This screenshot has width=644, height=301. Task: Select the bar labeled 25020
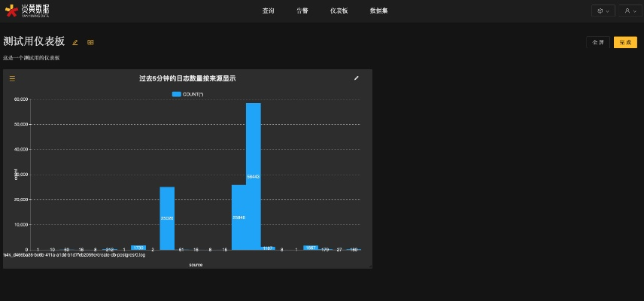pyautogui.click(x=167, y=217)
